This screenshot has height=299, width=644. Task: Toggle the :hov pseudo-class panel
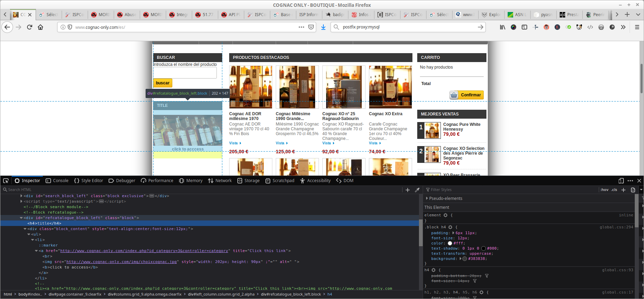tap(604, 190)
